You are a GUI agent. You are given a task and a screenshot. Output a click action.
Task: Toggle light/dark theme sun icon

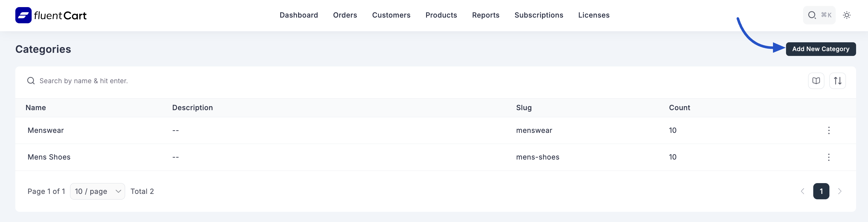coord(846,15)
